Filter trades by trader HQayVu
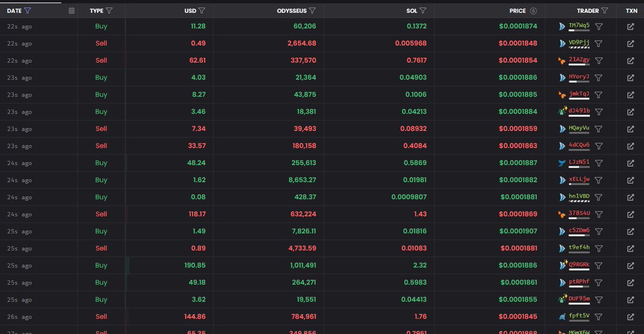This screenshot has height=334, width=644. pyautogui.click(x=599, y=129)
